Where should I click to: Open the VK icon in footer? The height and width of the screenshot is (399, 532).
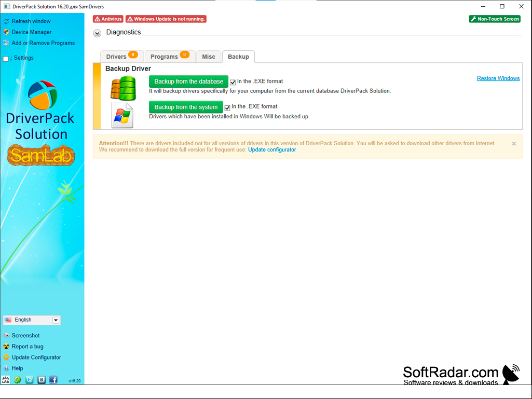click(x=42, y=380)
